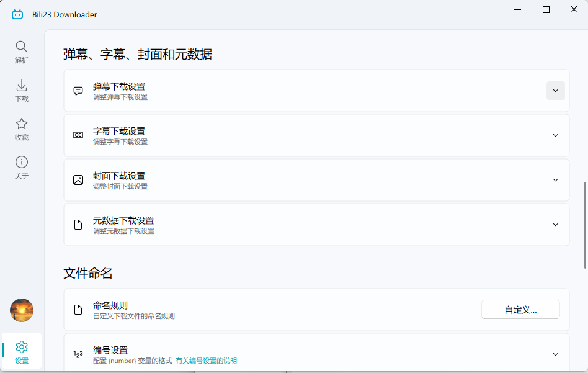Expand the 字幕下载设置 section
Screen dimensions: 588x373
555,135
